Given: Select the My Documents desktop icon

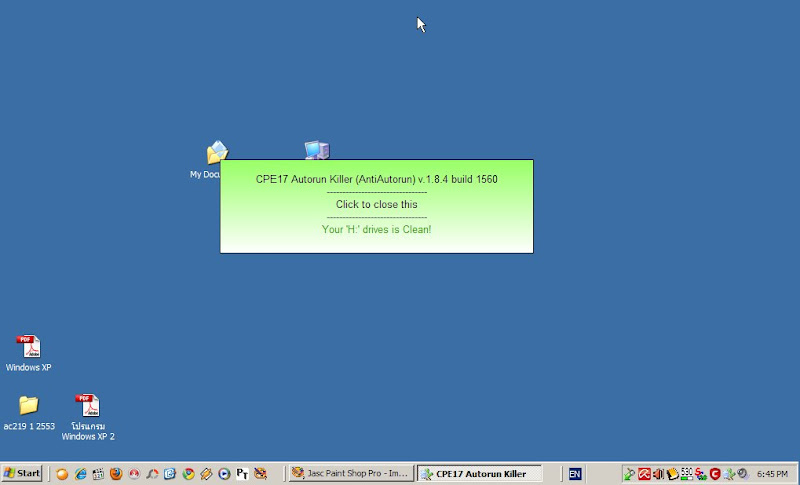Looking at the screenshot, I should (x=210, y=160).
